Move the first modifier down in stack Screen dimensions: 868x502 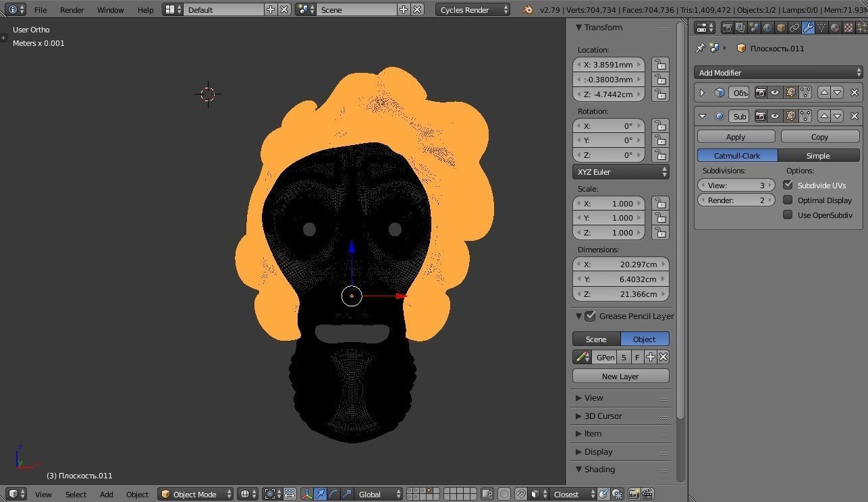pos(838,92)
